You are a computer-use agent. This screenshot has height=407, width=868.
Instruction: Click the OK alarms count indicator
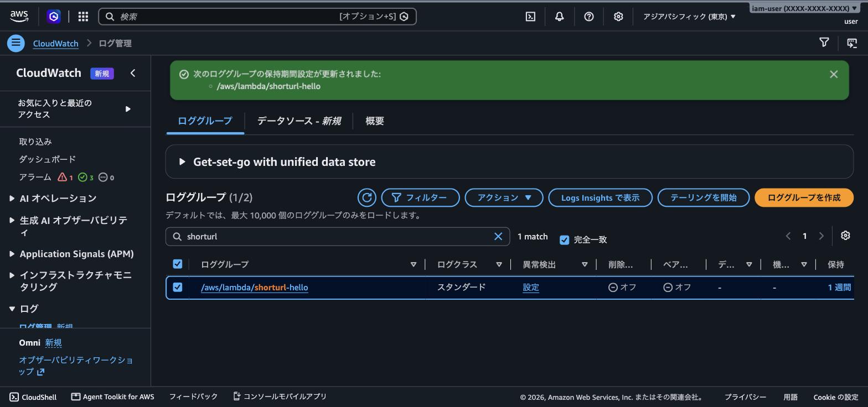pyautogui.click(x=86, y=178)
